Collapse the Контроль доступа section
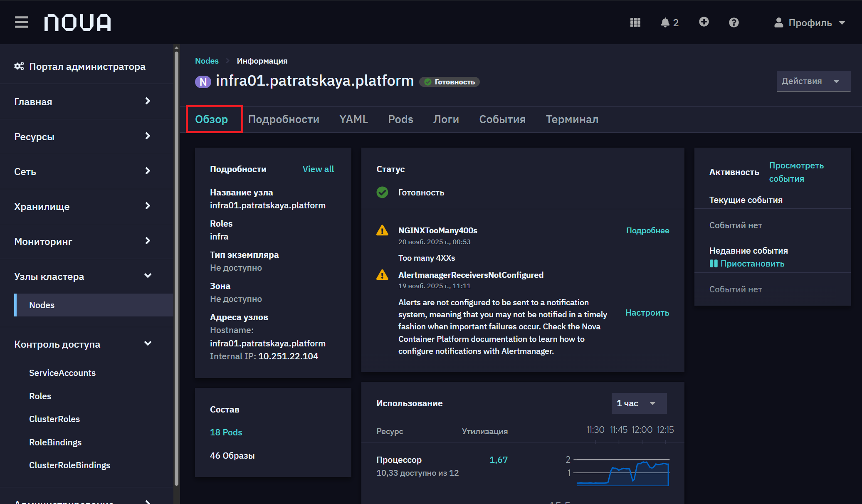Screen dimensions: 862x504 (x=86, y=344)
